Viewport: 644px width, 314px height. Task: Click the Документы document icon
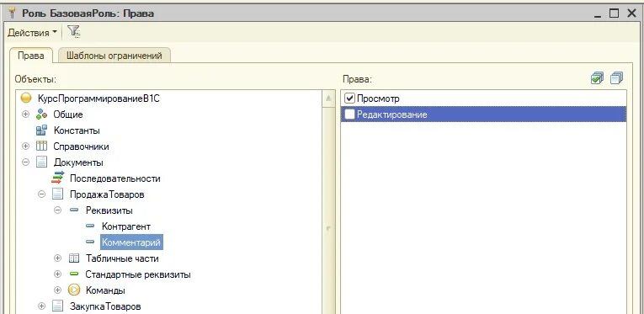(42, 162)
